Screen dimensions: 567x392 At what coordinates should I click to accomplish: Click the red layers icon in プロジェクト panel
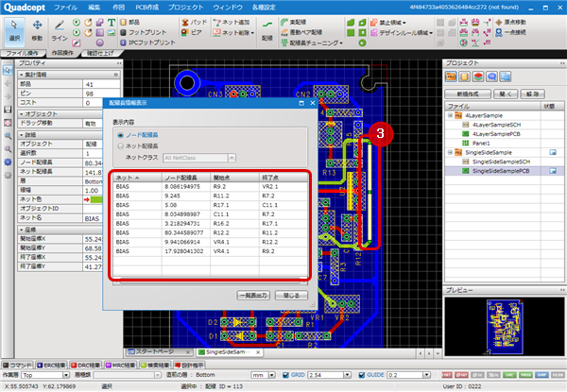click(x=478, y=77)
